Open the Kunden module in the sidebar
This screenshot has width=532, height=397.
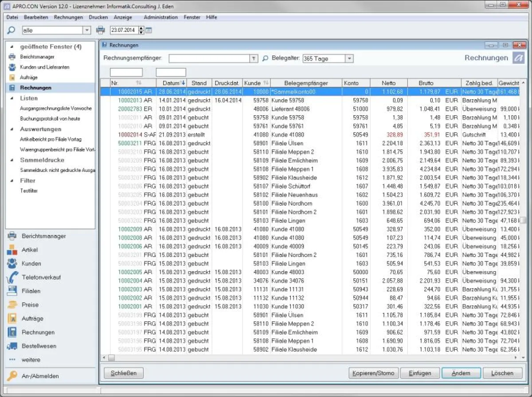point(31,263)
